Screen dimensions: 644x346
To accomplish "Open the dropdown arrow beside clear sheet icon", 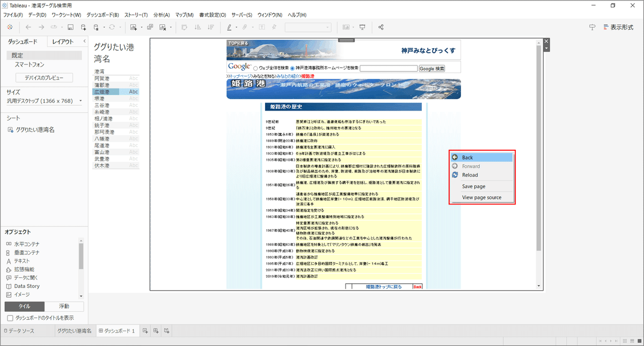I will point(171,27).
